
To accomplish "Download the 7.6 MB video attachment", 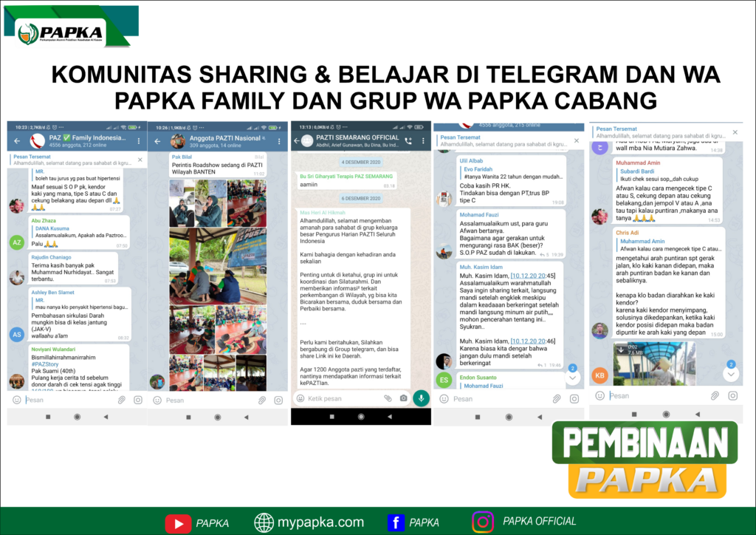I will [x=621, y=350].
